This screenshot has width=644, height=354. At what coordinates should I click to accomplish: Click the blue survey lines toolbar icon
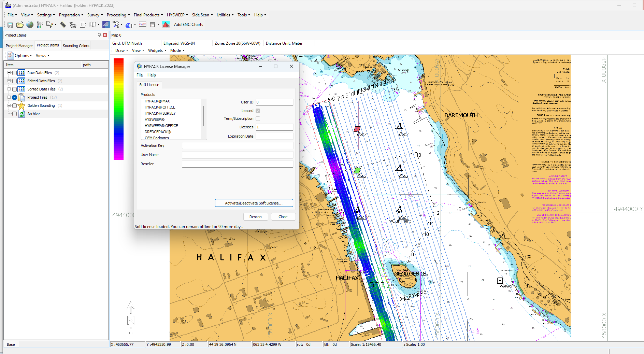point(106,25)
